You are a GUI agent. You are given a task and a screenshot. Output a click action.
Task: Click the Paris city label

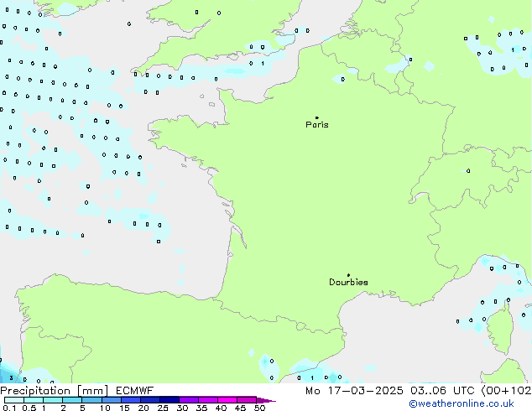coord(317,124)
